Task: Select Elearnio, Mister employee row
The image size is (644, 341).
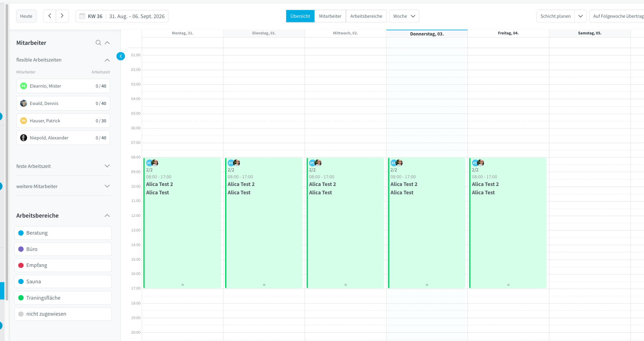Action: (x=63, y=86)
